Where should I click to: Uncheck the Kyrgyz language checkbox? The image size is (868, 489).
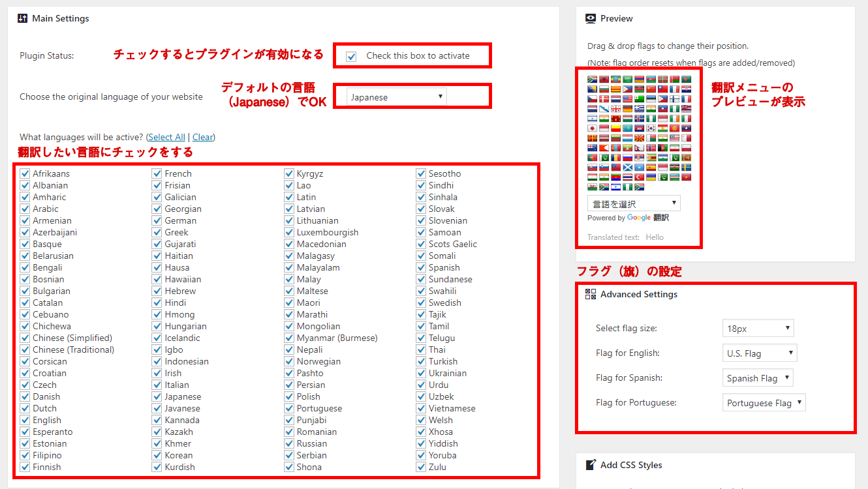tap(289, 174)
